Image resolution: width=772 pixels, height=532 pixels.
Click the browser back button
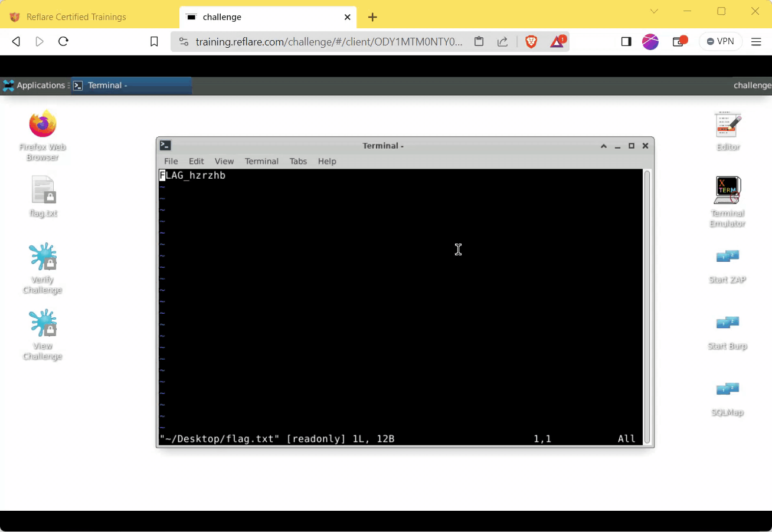pyautogui.click(x=16, y=41)
